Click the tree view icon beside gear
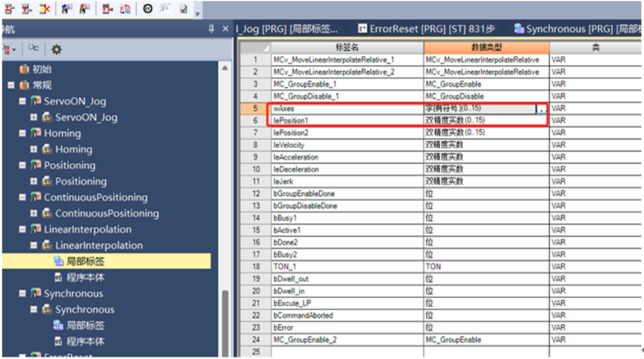Image resolution: width=644 pixels, height=359 pixels. [33, 48]
